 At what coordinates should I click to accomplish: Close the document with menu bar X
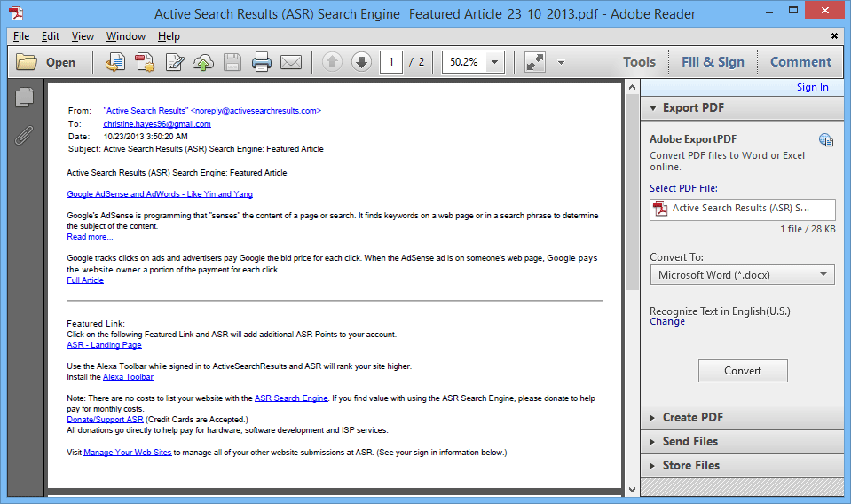point(834,35)
